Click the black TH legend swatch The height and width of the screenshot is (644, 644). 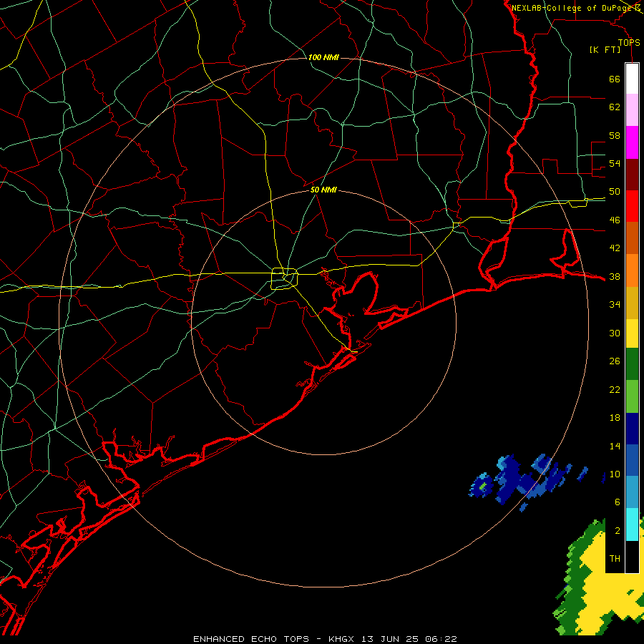coord(632,557)
